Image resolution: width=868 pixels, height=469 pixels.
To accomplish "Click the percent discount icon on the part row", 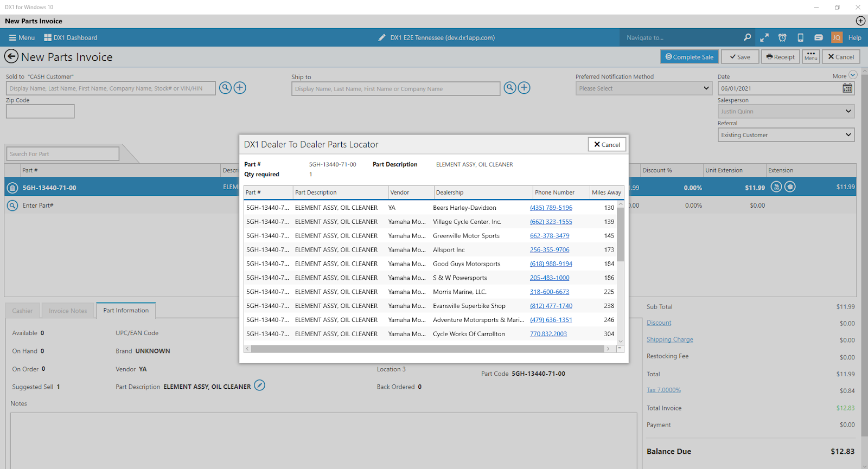I will pos(776,187).
